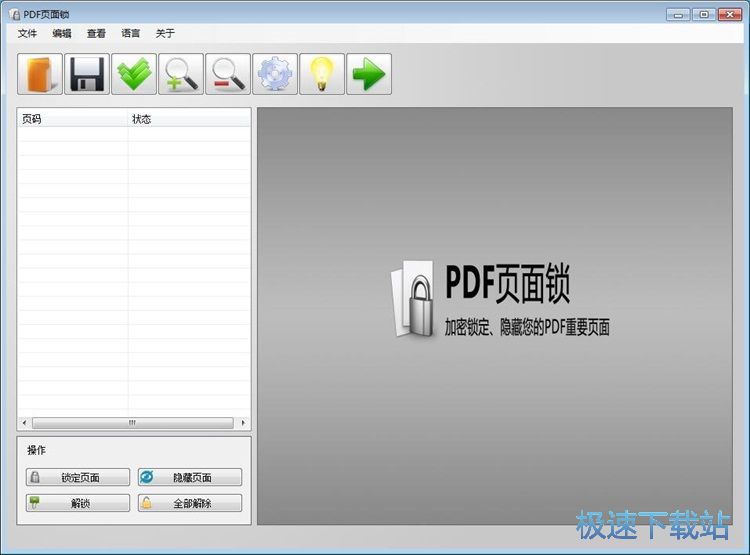The height and width of the screenshot is (555, 750).
Task: Open settings with the blue gear icon
Action: [275, 74]
